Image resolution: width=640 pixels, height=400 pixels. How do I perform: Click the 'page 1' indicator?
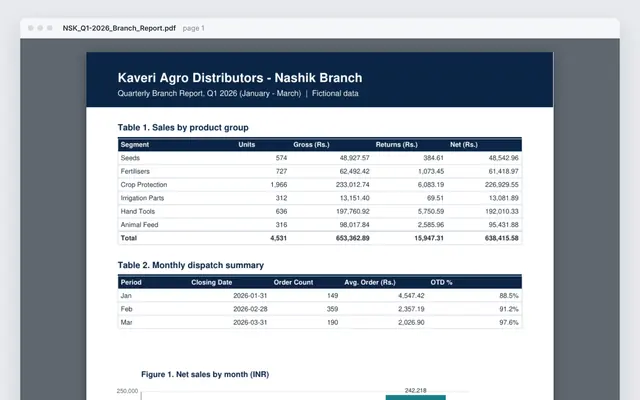193,28
